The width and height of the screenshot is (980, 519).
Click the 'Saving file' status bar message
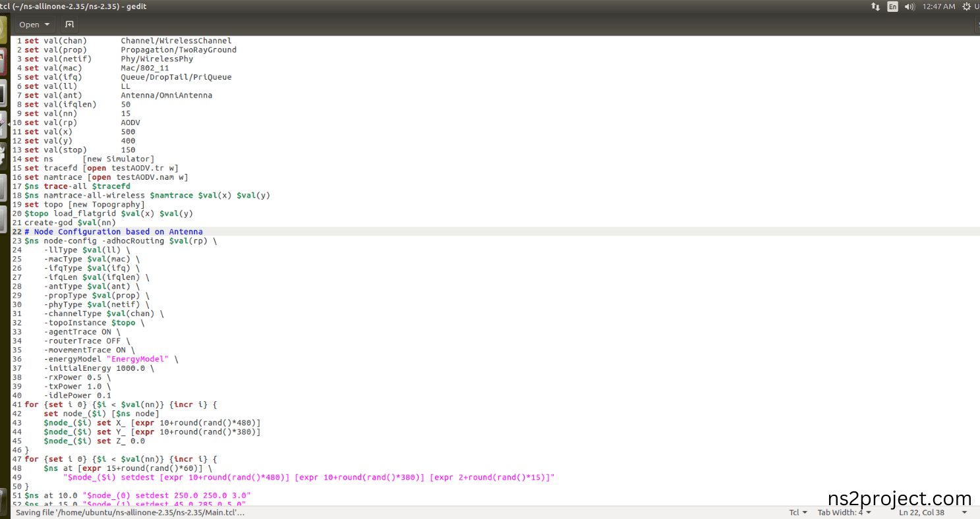coord(130,512)
